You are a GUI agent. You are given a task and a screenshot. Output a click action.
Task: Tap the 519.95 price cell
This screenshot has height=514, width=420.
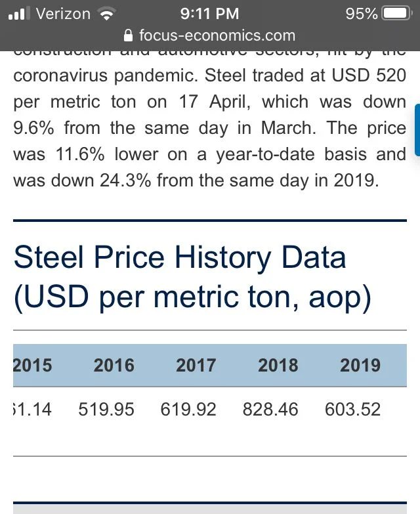106,410
